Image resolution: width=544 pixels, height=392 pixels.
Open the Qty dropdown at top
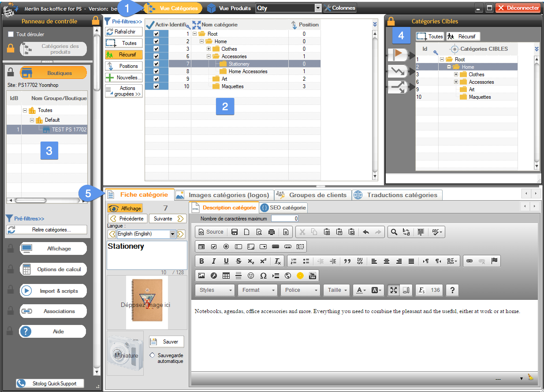pos(318,8)
